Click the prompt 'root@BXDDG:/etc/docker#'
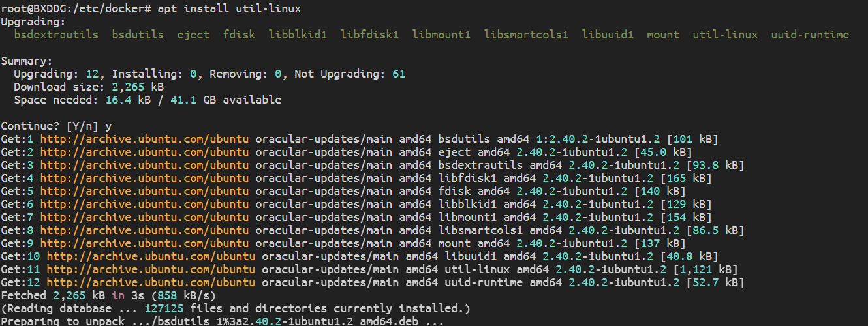The height and width of the screenshot is (326, 868). (76, 9)
